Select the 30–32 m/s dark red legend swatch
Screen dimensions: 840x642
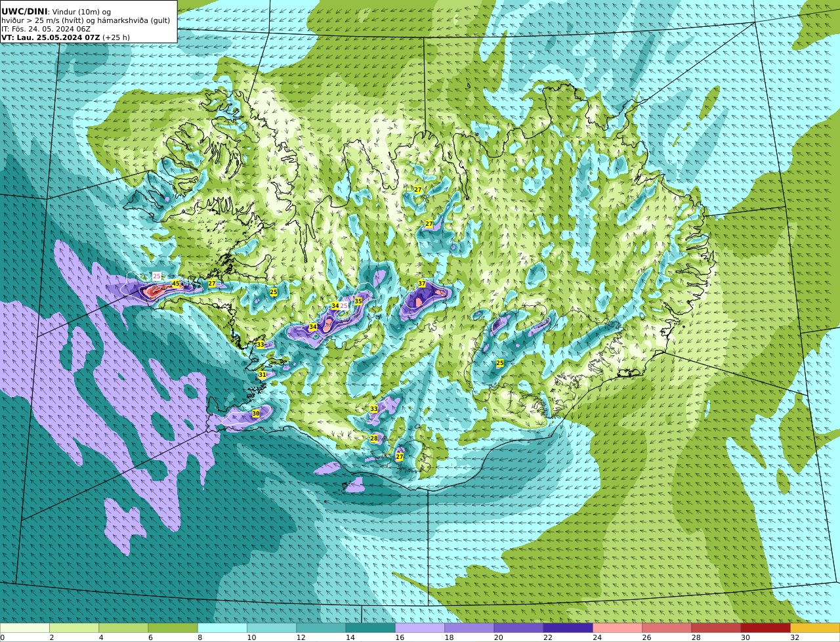point(766,628)
